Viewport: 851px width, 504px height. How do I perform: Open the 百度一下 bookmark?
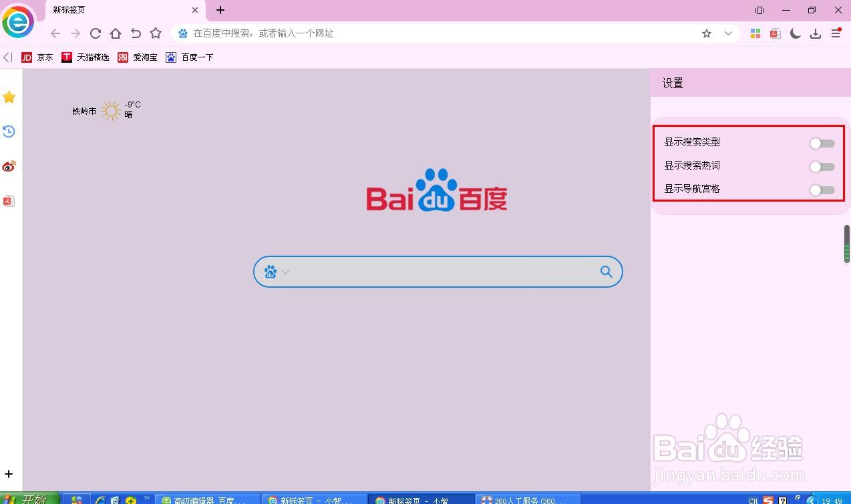tap(190, 57)
